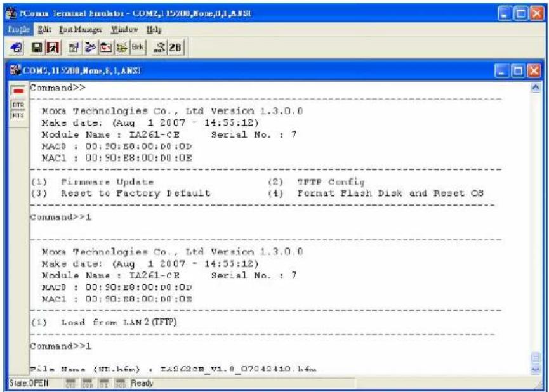
Task: Open the Help menu
Action: (x=154, y=29)
